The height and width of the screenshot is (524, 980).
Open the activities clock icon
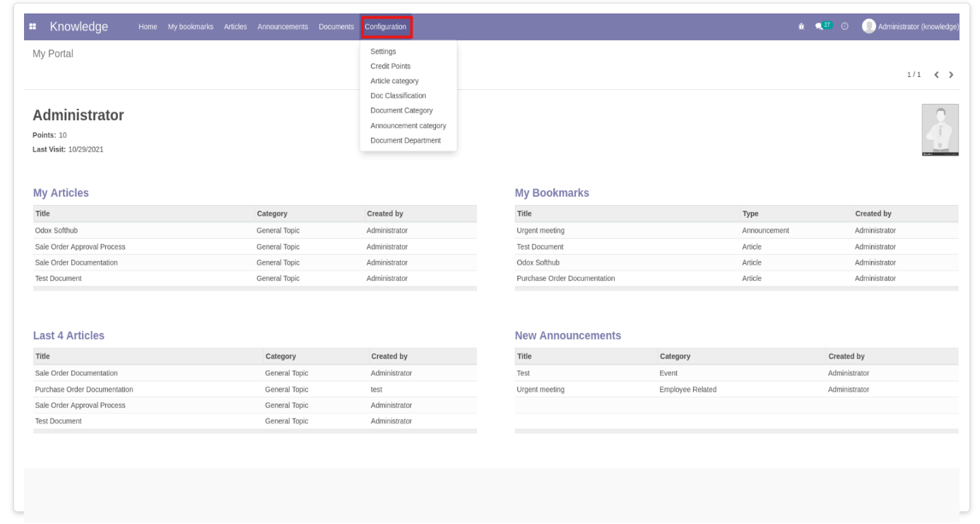(x=845, y=27)
